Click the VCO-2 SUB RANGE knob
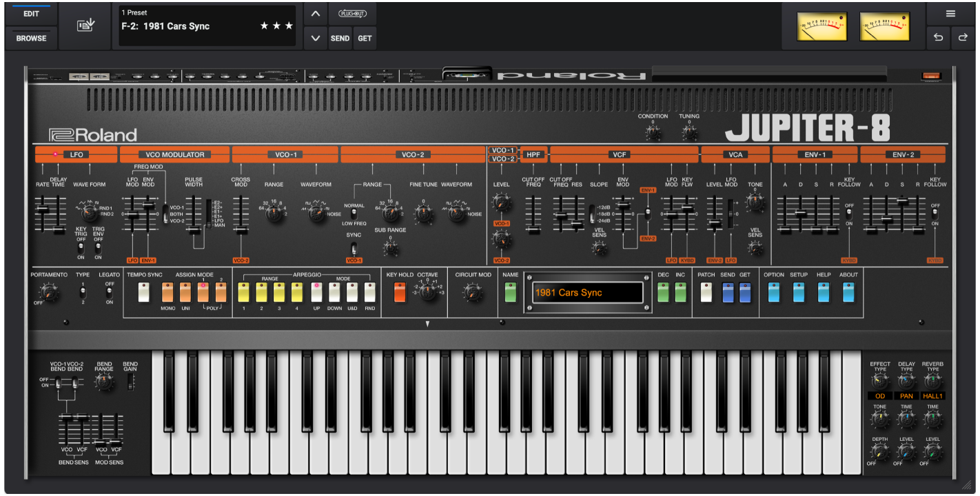This screenshot has width=980, height=496. [x=391, y=249]
